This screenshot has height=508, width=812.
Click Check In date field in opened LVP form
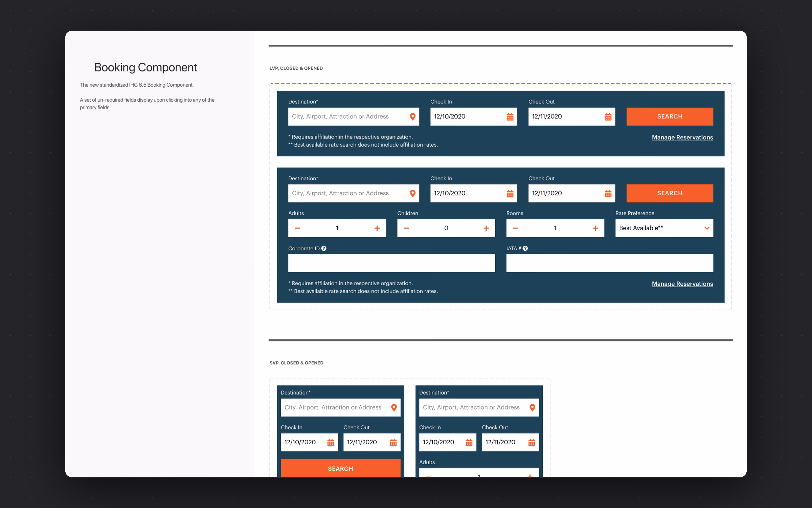tap(474, 193)
